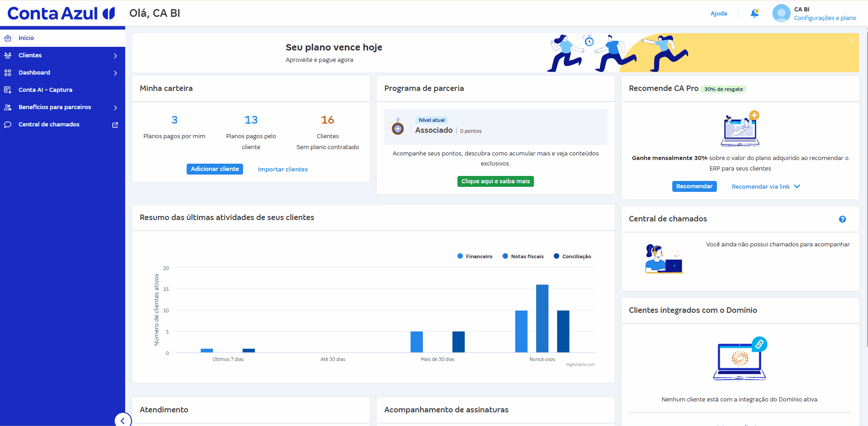Go to Configurações e plano
The height and width of the screenshot is (426, 868).
pos(825,18)
